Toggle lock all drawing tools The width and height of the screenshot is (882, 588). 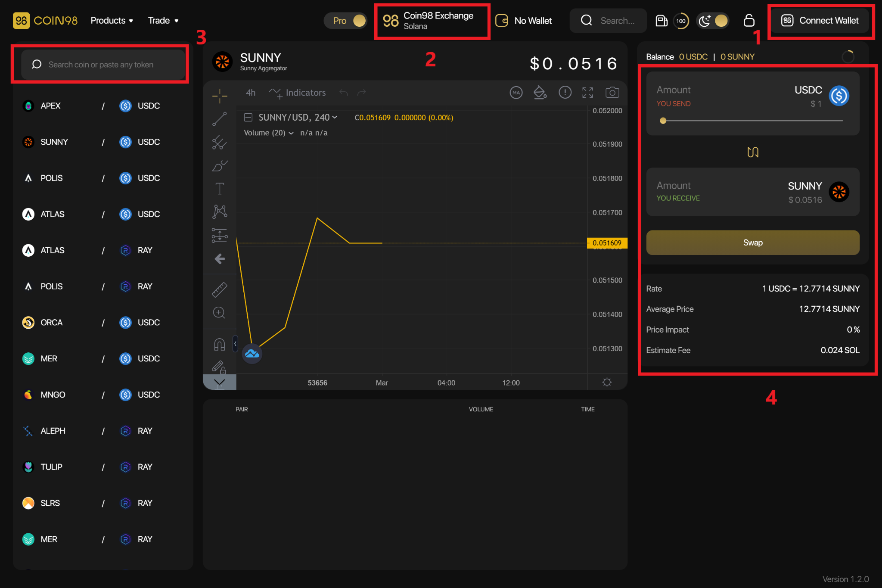219,367
